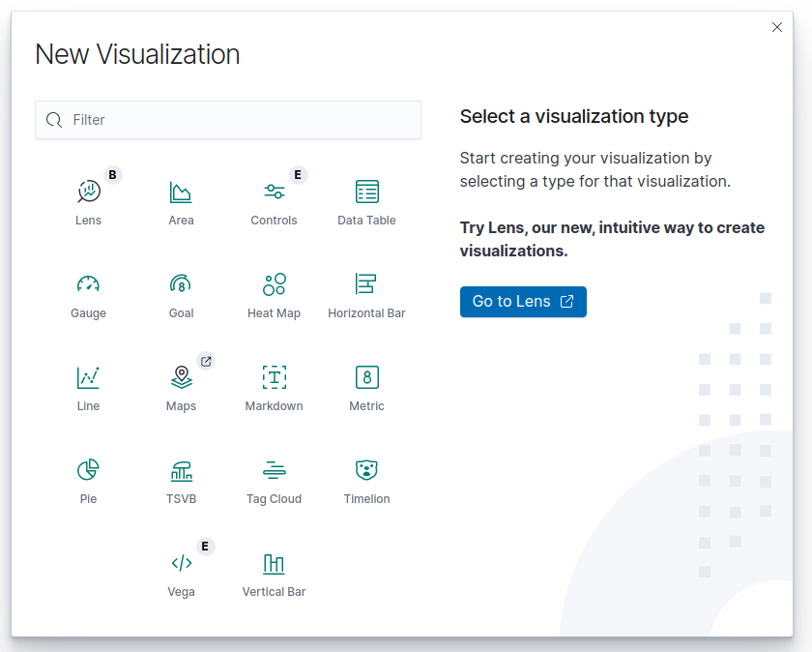Close the New Visualization dialog

(777, 27)
